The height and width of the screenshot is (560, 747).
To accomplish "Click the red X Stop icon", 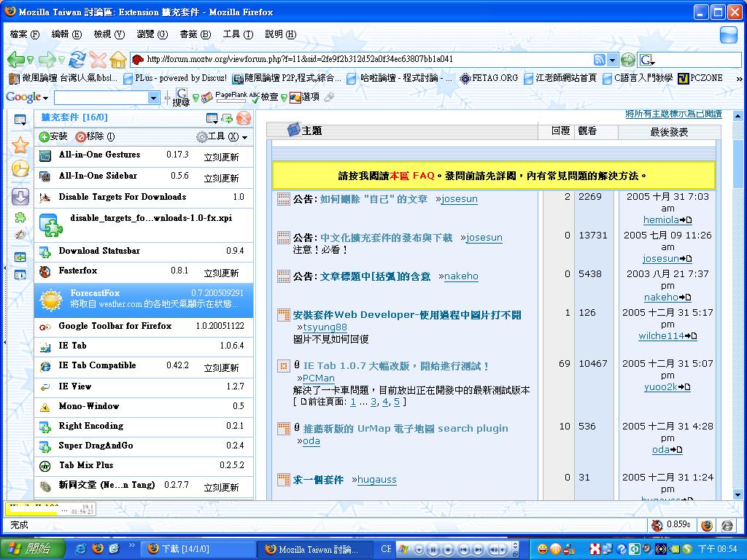I will click(98, 60).
